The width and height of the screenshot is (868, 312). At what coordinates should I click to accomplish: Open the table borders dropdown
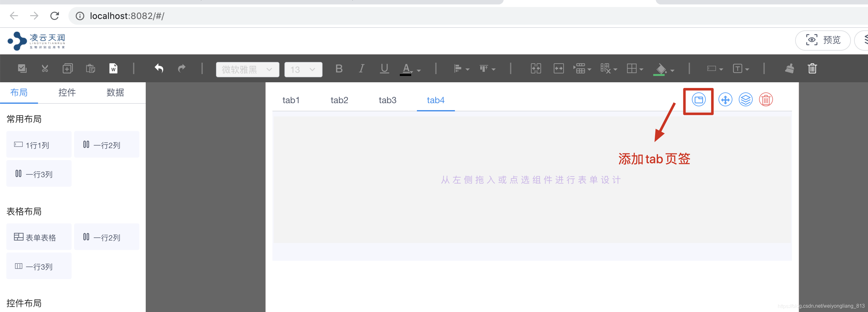coord(635,69)
